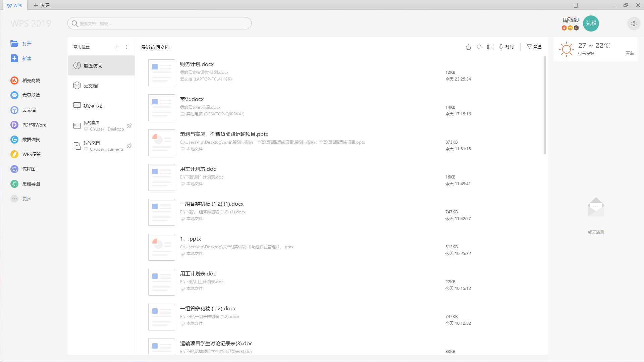Click the recent list vertical scrollbar
644x362 pixels.
[545, 105]
